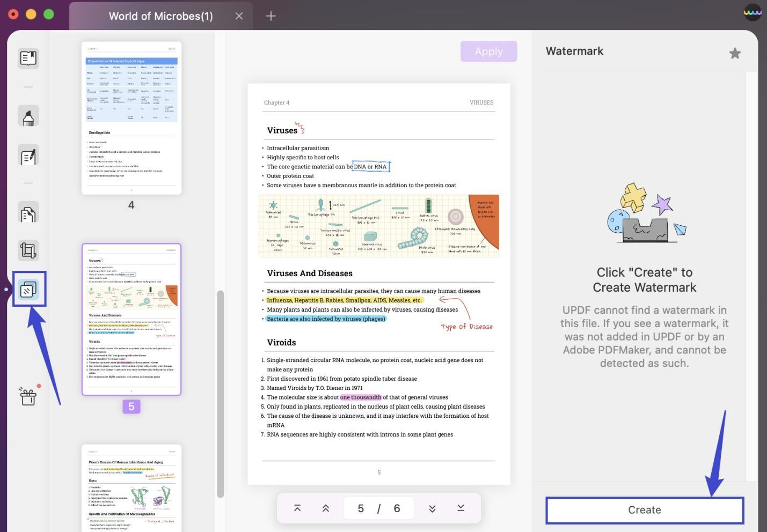Click 'First discovered in 1961' list item
The height and width of the screenshot is (532, 767).
coord(342,379)
